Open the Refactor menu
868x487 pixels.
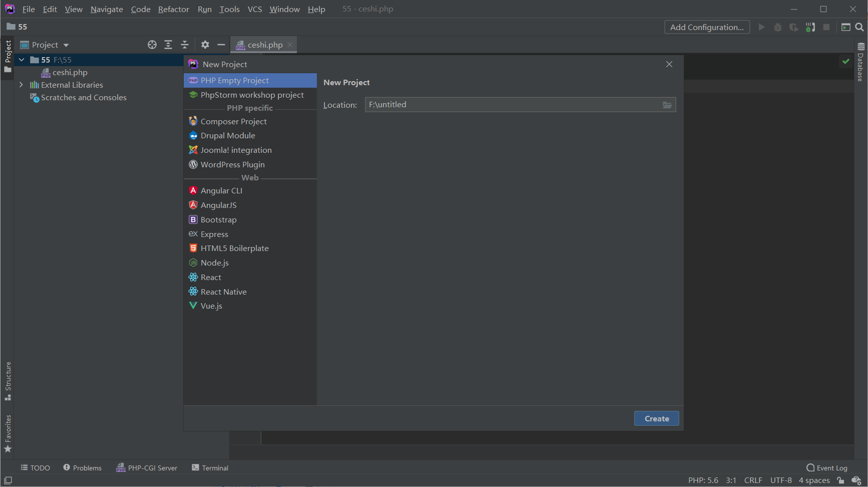pos(173,9)
